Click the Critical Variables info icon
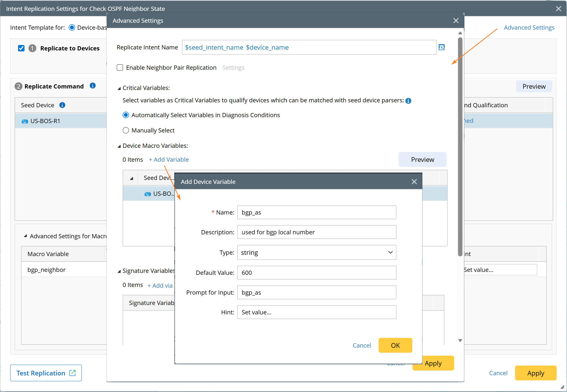The image size is (567, 392). [408, 101]
